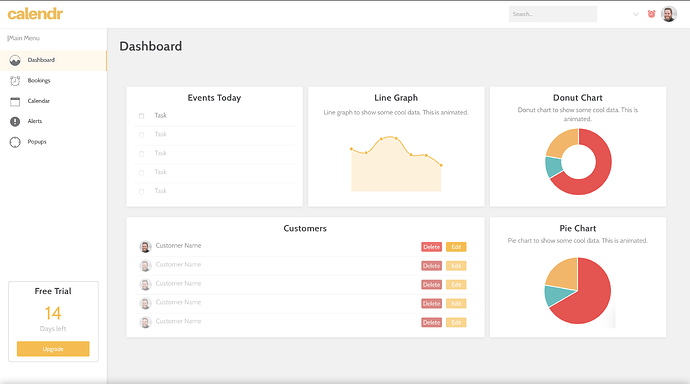Click the Alerts exclamation icon
690x384 pixels.
(x=15, y=121)
